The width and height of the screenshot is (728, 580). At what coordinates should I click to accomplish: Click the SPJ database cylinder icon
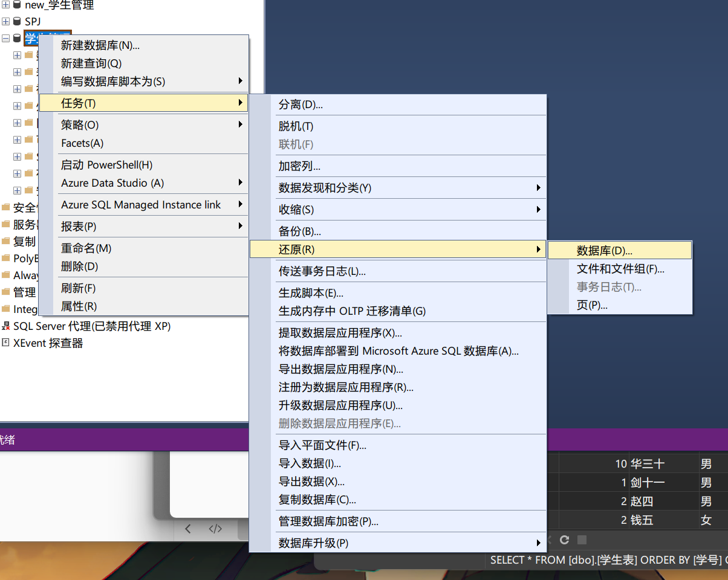coord(17,22)
